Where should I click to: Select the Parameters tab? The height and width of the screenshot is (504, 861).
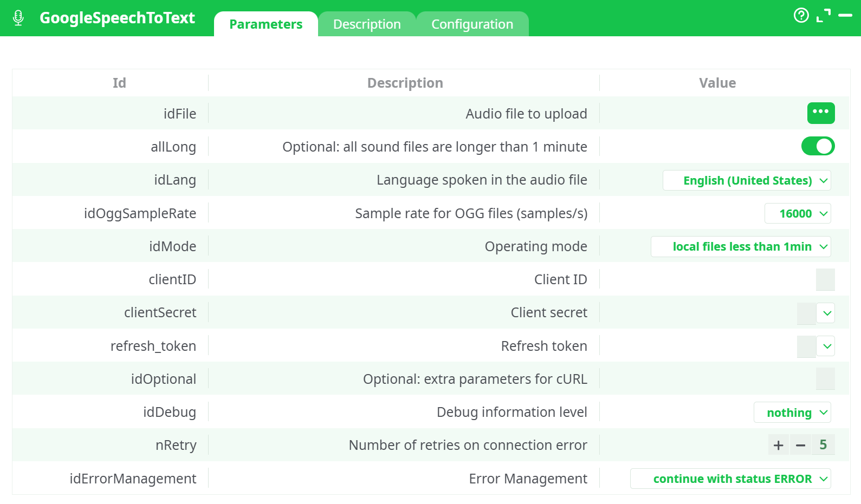point(266,24)
